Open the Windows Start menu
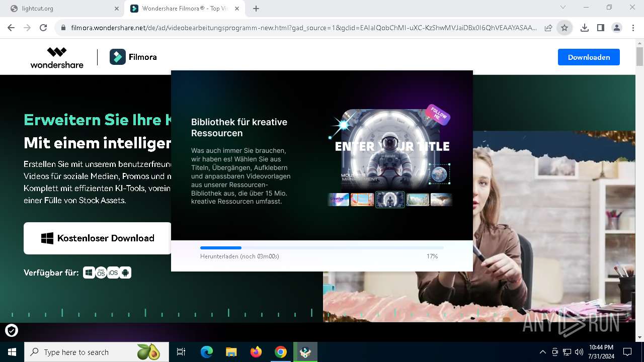The height and width of the screenshot is (362, 644). [x=12, y=352]
